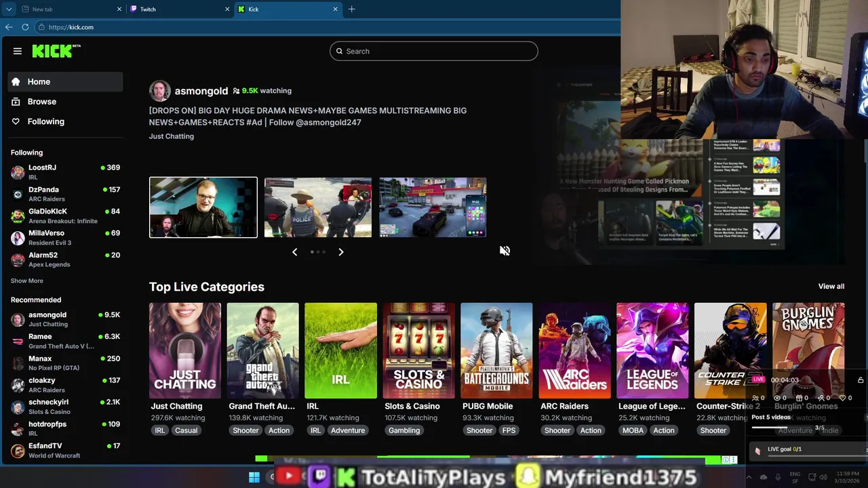868x488 pixels.
Task: Open League of Legends category card
Action: [652, 350]
